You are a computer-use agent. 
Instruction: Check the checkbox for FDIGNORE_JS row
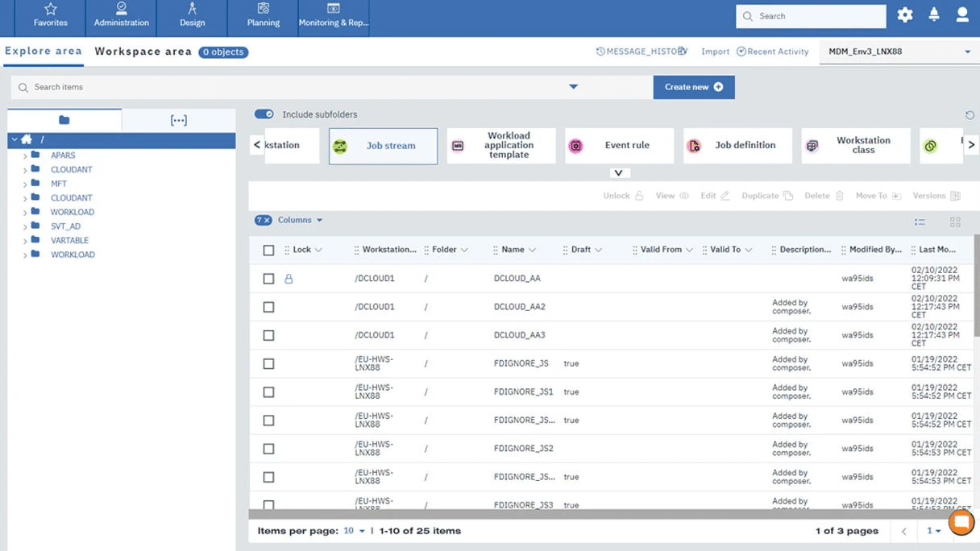(268, 363)
